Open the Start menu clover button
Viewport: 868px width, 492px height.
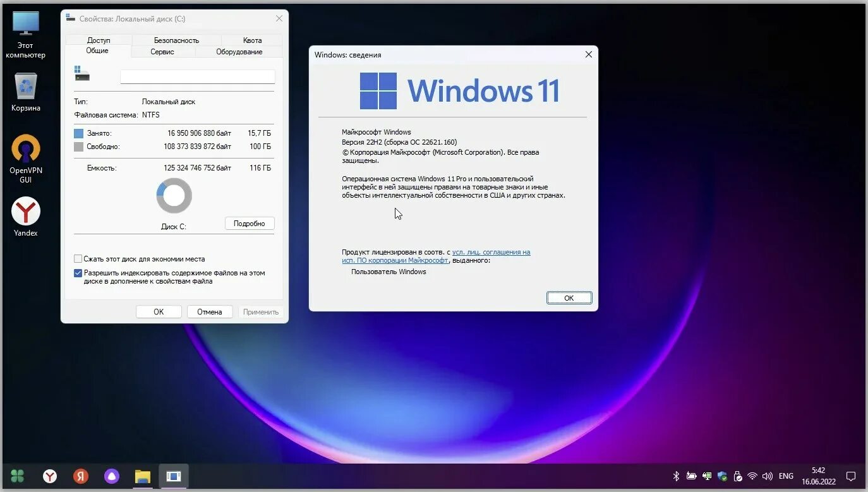coord(18,476)
